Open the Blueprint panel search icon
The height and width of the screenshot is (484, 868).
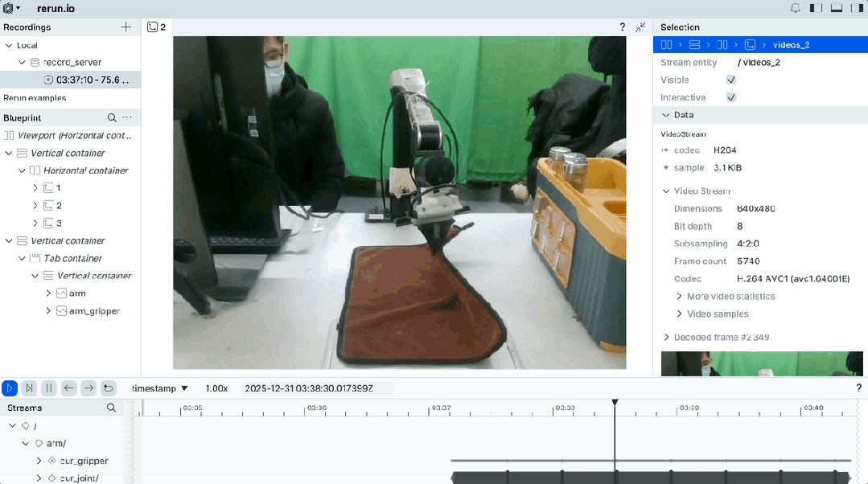(x=110, y=117)
